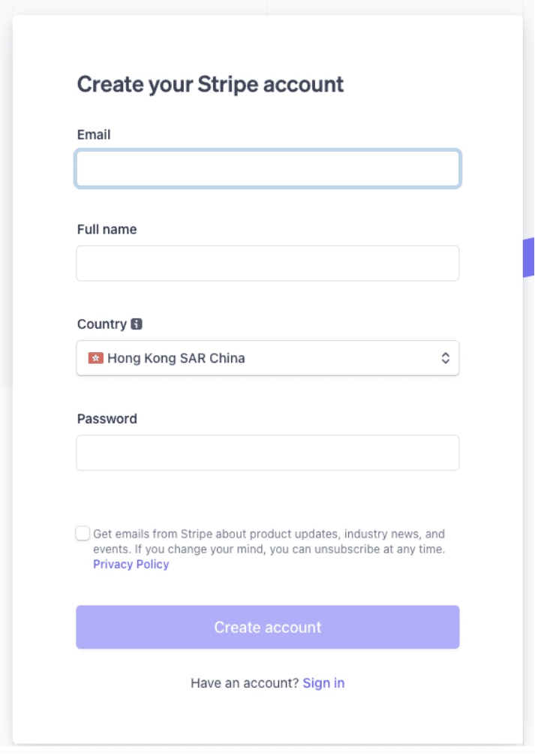
Task: Click the 'Have an account?' text
Action: (245, 683)
